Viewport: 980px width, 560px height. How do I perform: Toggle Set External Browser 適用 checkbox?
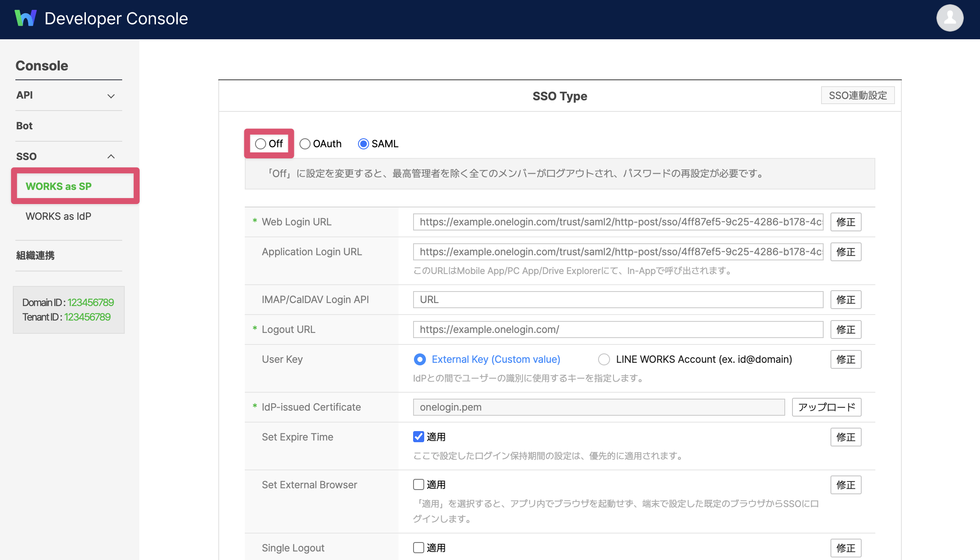(x=419, y=484)
